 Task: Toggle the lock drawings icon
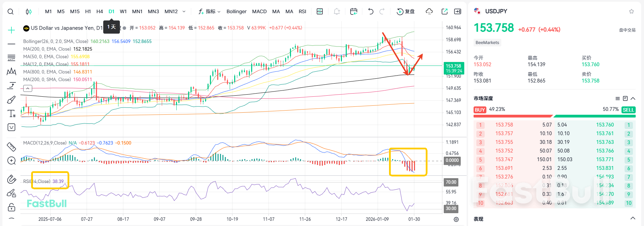point(11,207)
